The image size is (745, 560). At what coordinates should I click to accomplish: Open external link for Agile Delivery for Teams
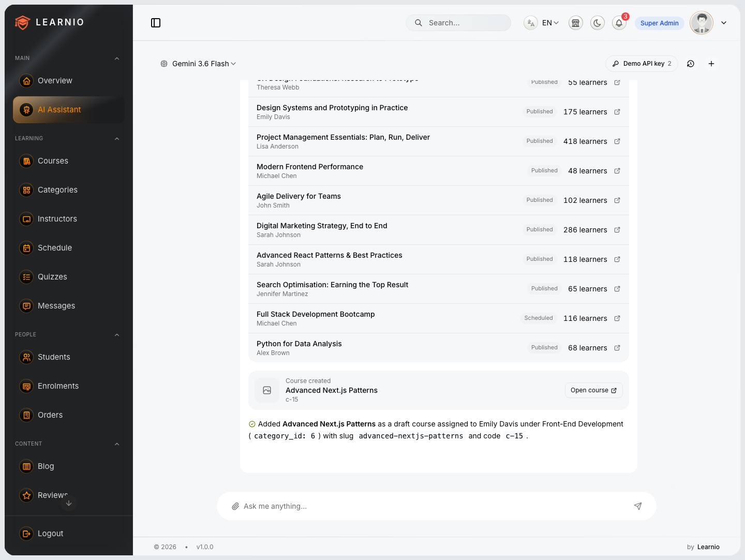tap(617, 200)
